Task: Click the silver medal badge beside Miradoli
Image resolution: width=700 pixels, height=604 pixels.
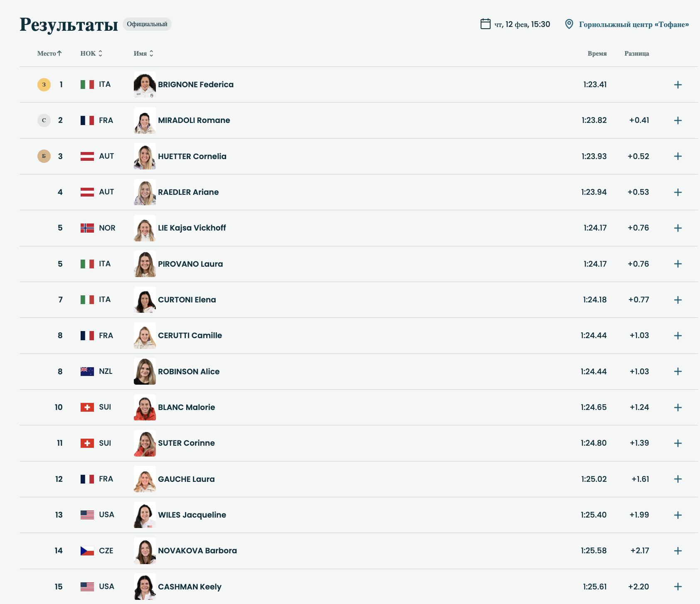Action: (x=44, y=120)
